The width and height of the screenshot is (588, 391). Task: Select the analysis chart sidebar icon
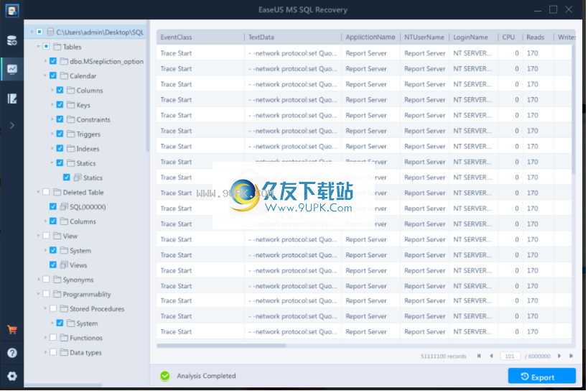(12, 69)
